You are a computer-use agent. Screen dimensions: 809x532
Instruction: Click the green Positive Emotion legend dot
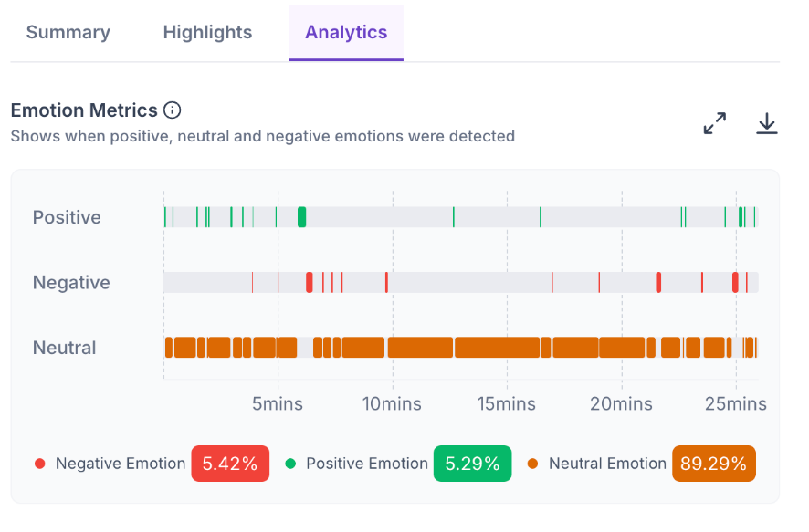coord(290,464)
